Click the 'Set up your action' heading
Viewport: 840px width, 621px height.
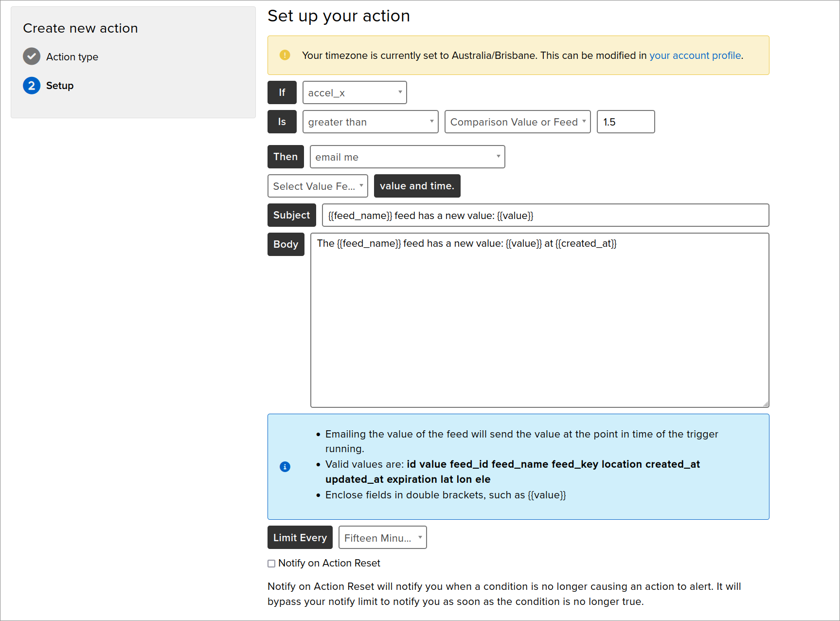[x=339, y=16]
